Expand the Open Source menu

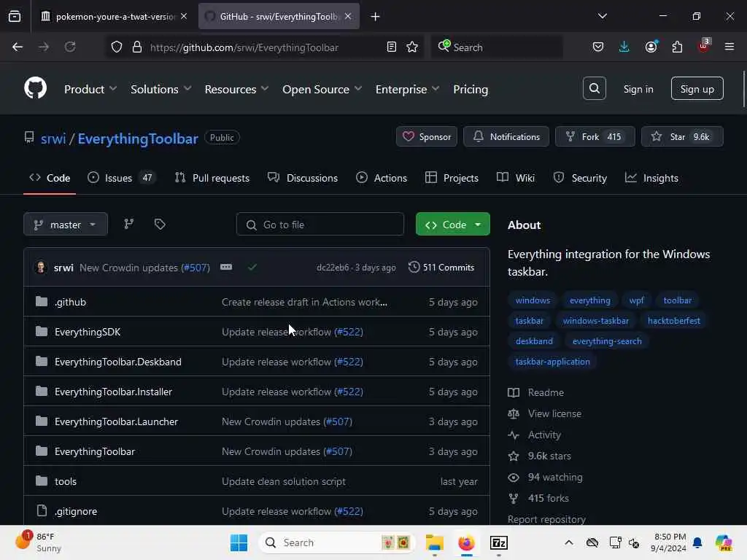tap(322, 89)
